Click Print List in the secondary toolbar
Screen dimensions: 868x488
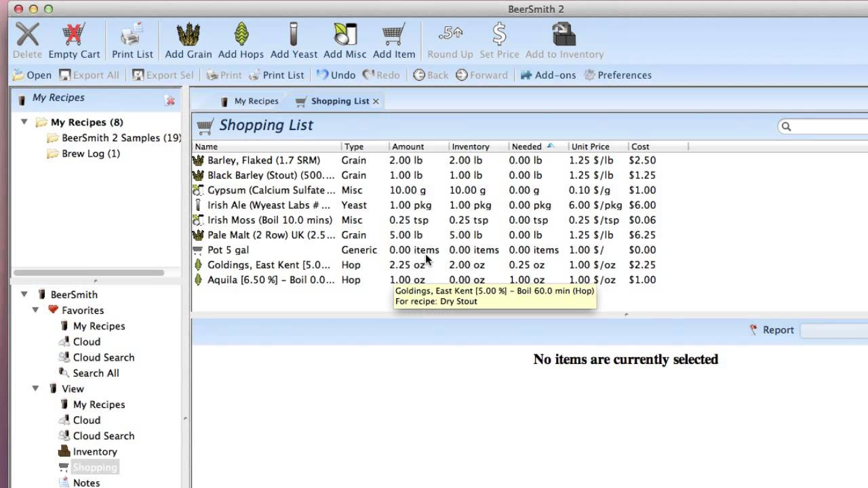(276, 75)
